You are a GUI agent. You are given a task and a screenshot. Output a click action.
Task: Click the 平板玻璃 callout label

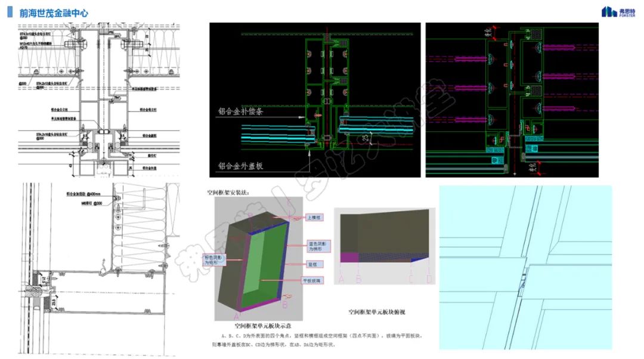click(x=315, y=280)
